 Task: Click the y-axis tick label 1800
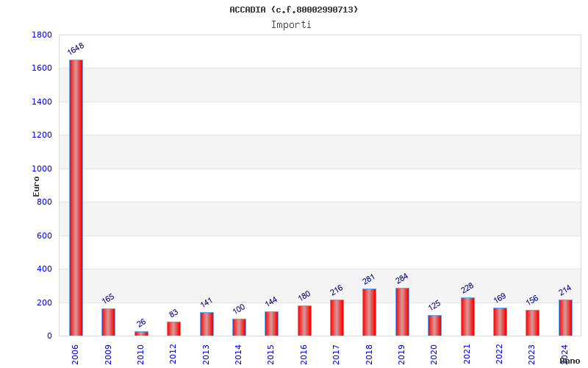coord(42,35)
